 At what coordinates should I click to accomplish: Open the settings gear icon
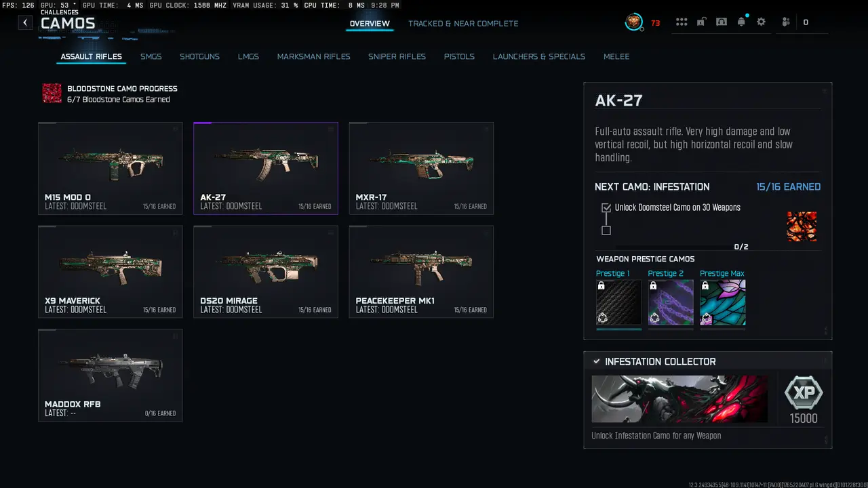click(x=761, y=22)
